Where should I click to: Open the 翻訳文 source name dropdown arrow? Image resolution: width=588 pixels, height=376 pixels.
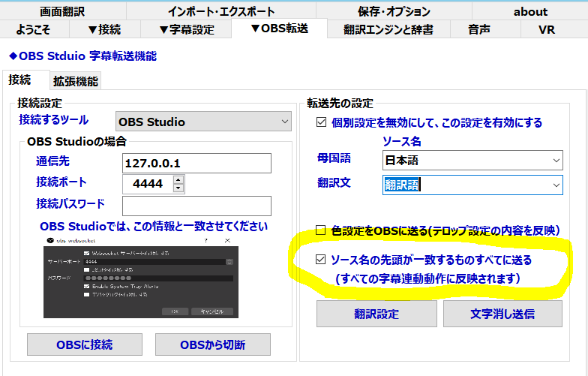point(556,185)
